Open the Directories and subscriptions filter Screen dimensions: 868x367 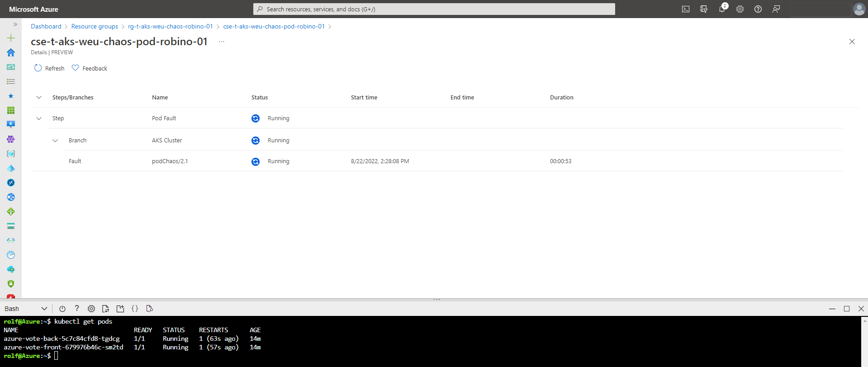click(x=704, y=9)
